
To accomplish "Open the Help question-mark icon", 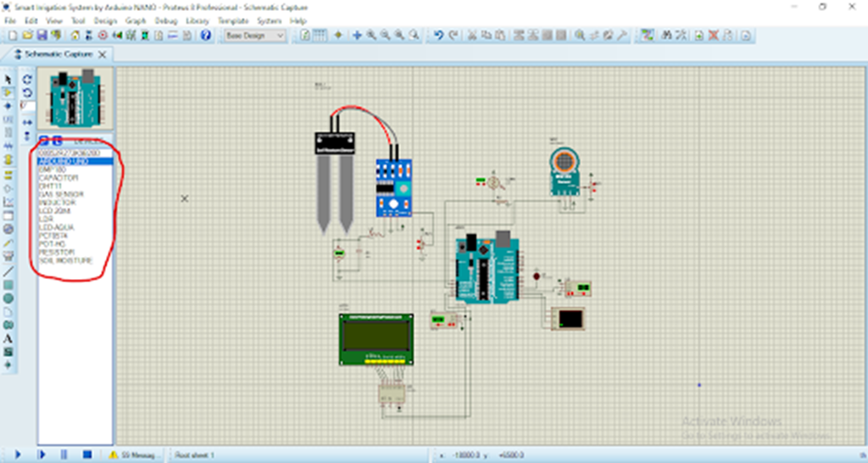I will click(x=205, y=36).
